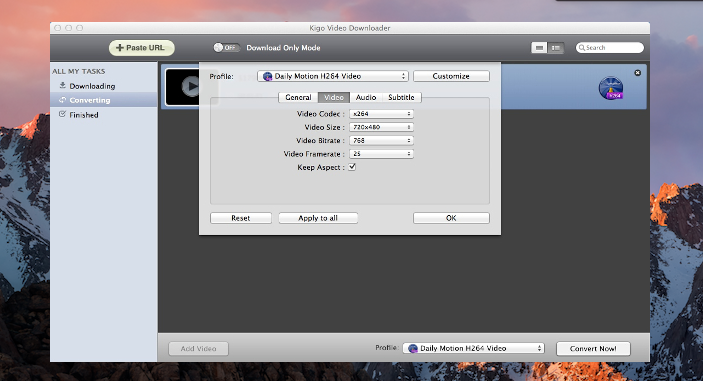Switch to the Audio tab

coord(366,97)
